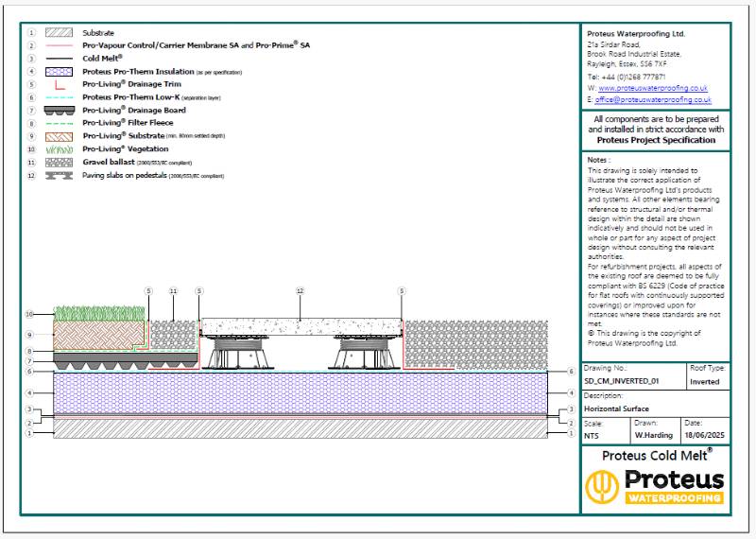The image size is (756, 539).
Task: Click the description value "Horizontal Surface"
Action: click(x=616, y=409)
